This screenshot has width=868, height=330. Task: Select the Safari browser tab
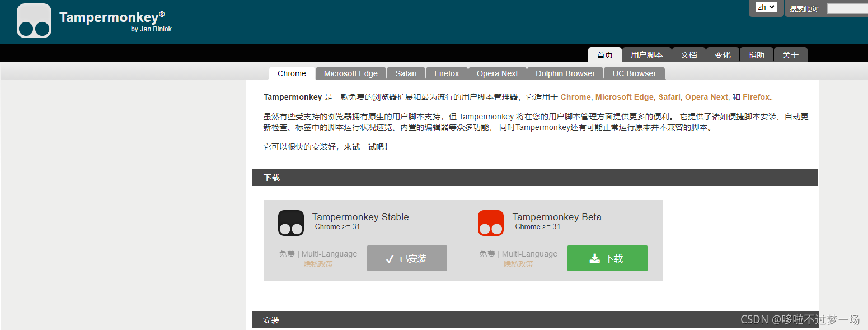[406, 73]
